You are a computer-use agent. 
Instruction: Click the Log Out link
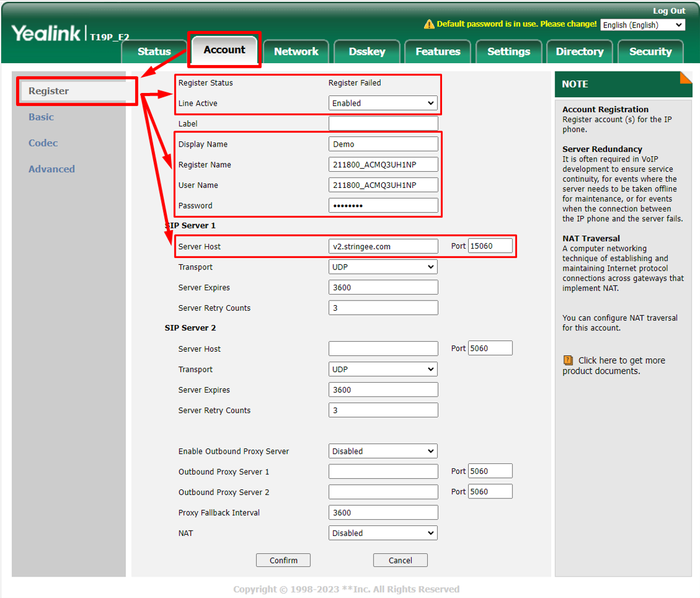click(668, 11)
